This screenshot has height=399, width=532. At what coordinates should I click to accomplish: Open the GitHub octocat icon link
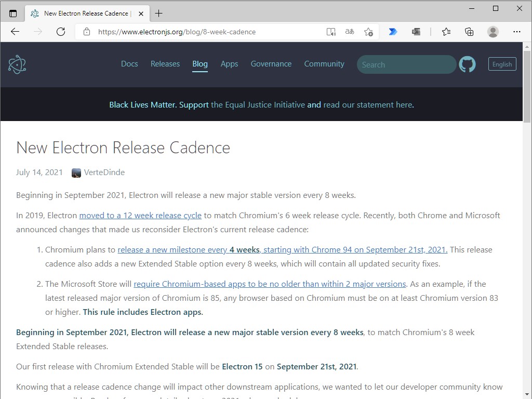pos(467,64)
